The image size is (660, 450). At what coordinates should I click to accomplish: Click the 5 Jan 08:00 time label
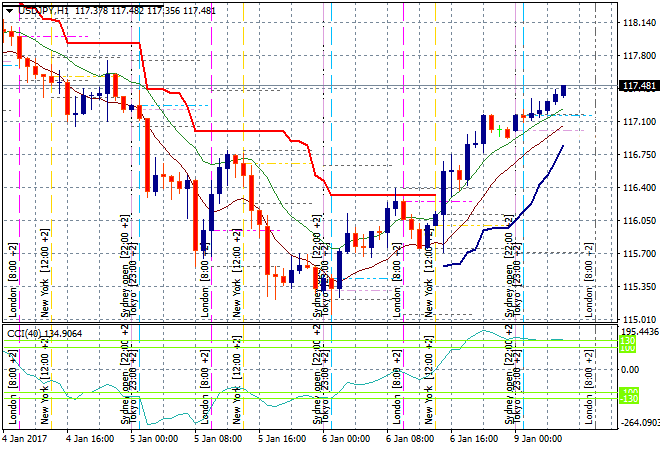[x=218, y=439]
